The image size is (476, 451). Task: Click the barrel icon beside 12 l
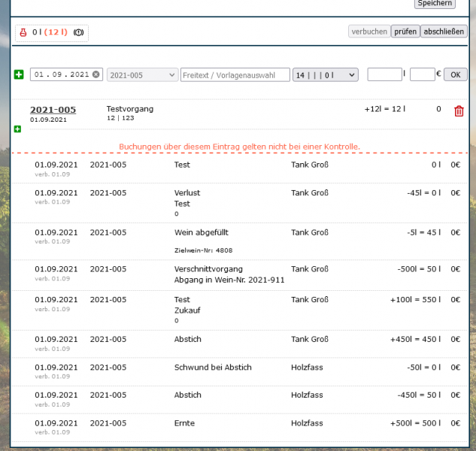(79, 32)
